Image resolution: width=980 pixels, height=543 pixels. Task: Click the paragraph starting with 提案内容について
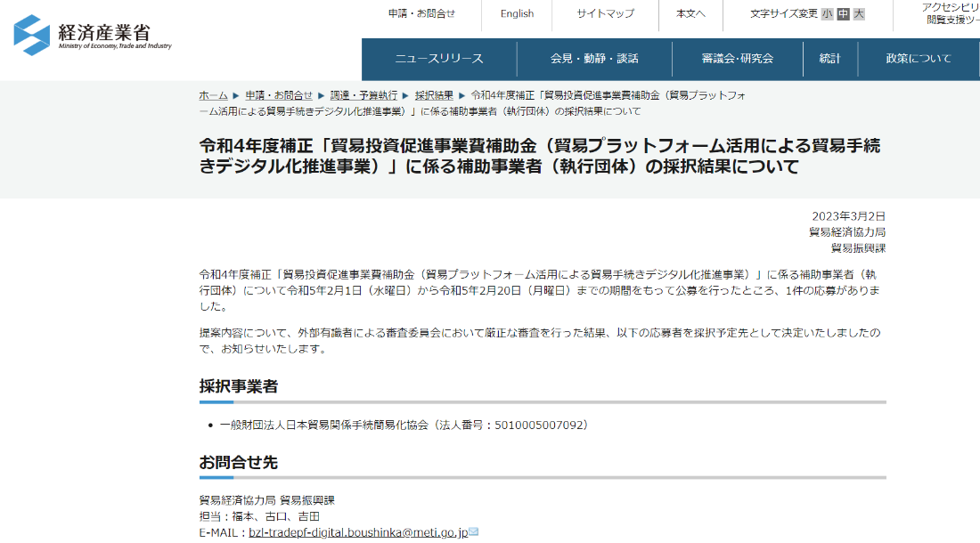[x=539, y=341]
